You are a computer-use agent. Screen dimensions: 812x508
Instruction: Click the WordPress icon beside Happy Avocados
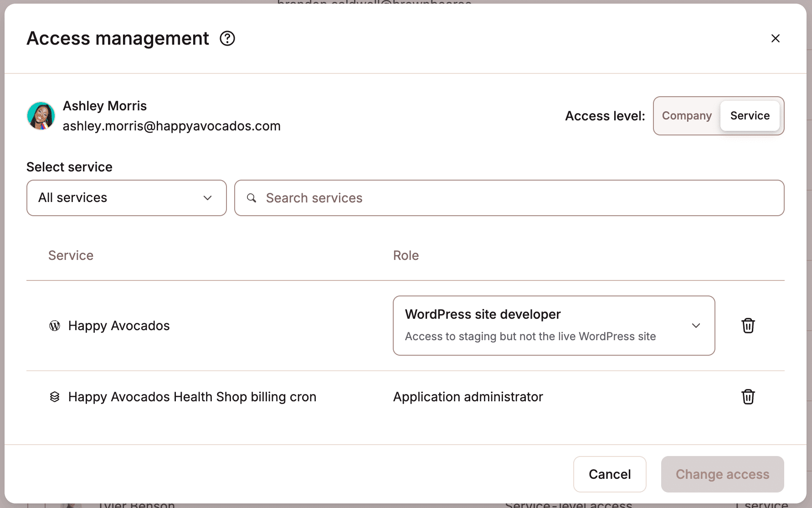coord(54,326)
